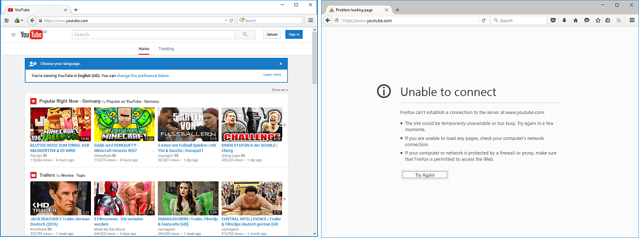Show next Trailers videos arrow
Screen dimensions: 644x238
click(x=285, y=199)
